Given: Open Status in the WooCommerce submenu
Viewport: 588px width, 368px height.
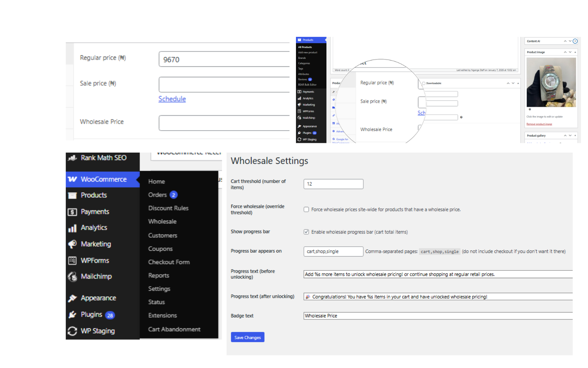Looking at the screenshot, I should coord(156,302).
